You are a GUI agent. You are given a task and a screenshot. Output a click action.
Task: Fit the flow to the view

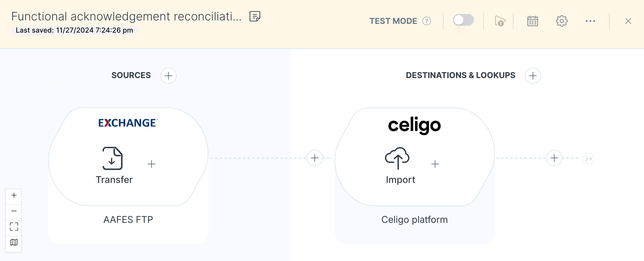coord(13,227)
